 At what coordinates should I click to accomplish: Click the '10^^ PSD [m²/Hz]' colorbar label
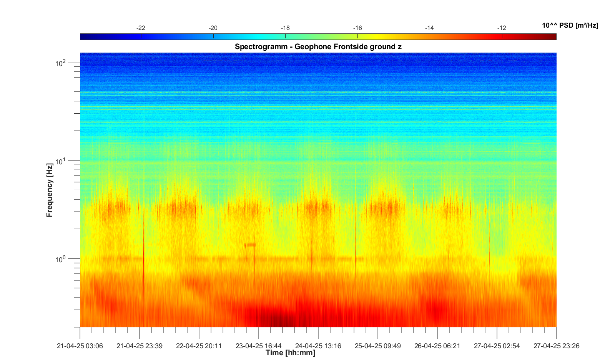pyautogui.click(x=570, y=26)
